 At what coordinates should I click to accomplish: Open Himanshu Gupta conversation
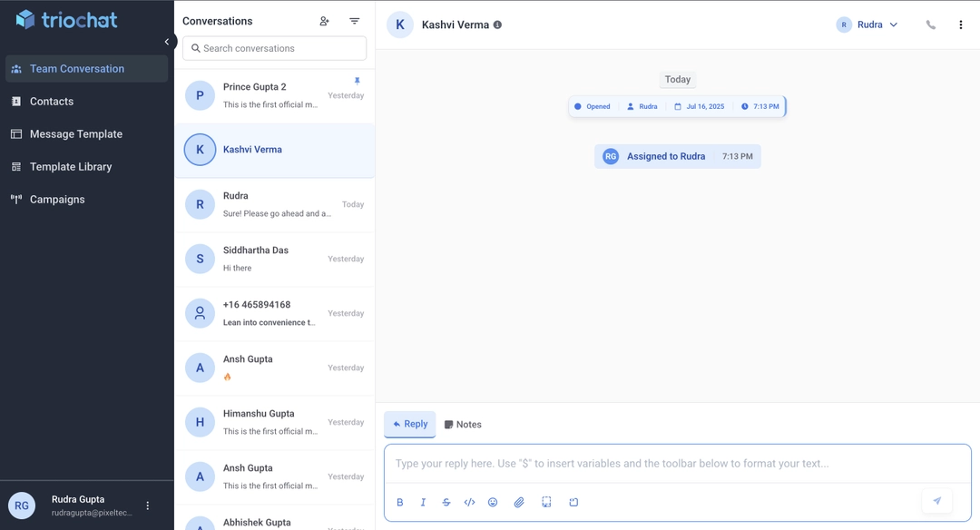coord(274,422)
